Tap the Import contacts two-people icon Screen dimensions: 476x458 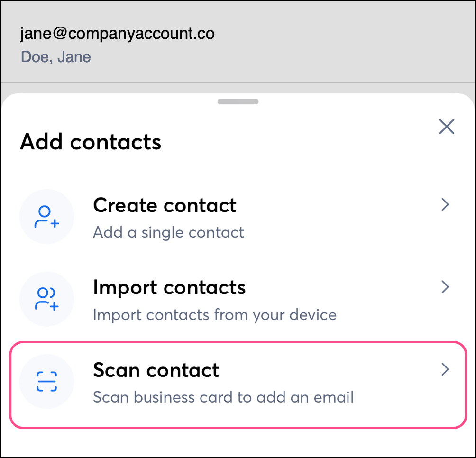46,299
